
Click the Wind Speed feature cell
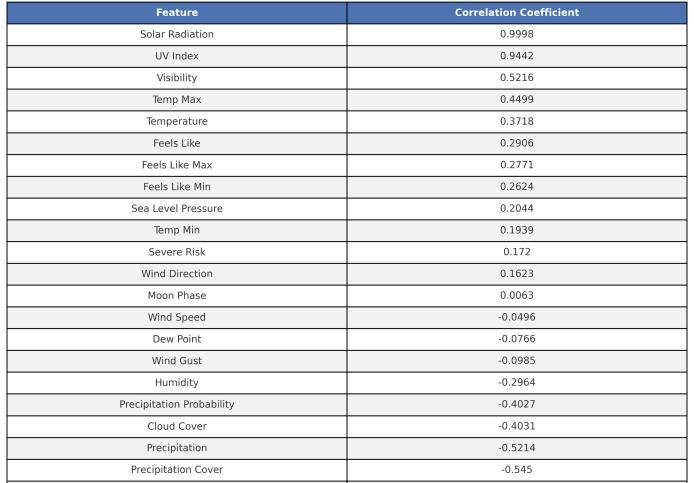177,317
